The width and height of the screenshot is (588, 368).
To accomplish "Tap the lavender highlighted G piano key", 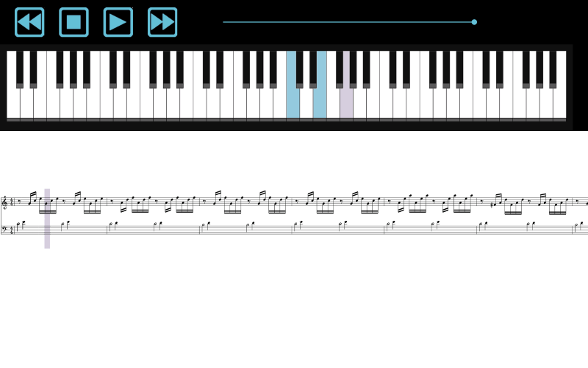I will coord(346,103).
